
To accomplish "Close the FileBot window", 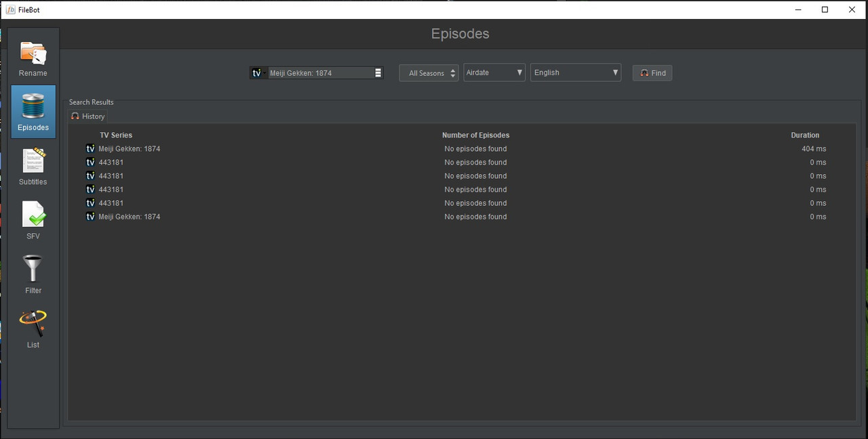I will point(852,9).
